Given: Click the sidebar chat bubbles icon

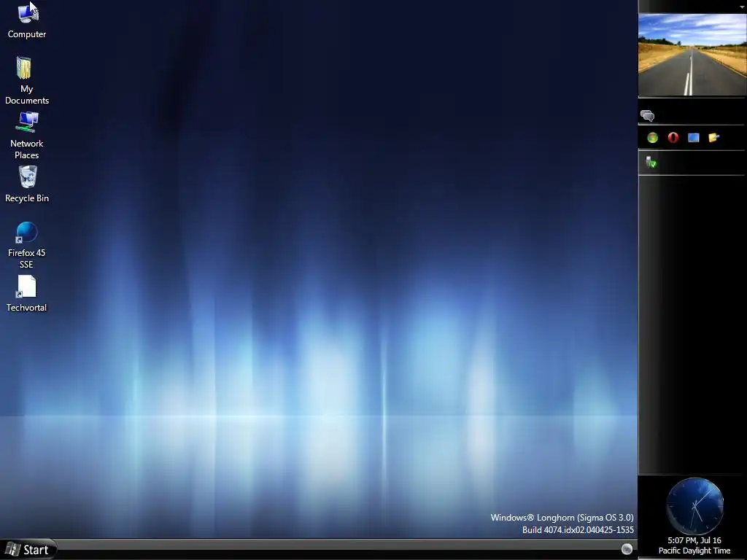Looking at the screenshot, I should (648, 116).
